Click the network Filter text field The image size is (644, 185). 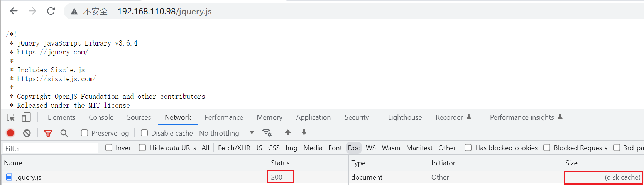coord(50,148)
